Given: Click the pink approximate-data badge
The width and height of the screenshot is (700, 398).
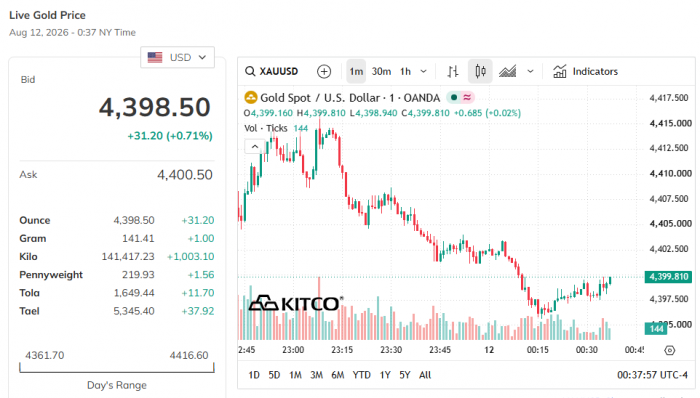Looking at the screenshot, I should coord(467,97).
